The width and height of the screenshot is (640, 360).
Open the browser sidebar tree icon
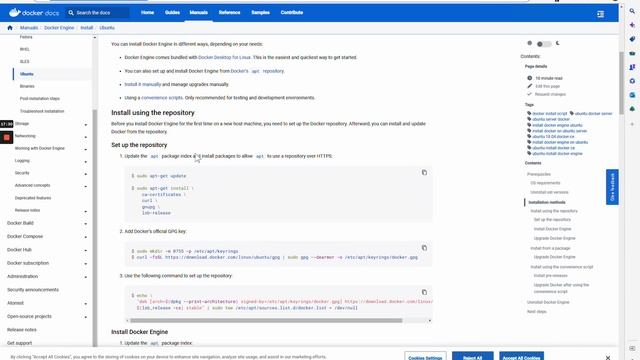tap(632, 109)
